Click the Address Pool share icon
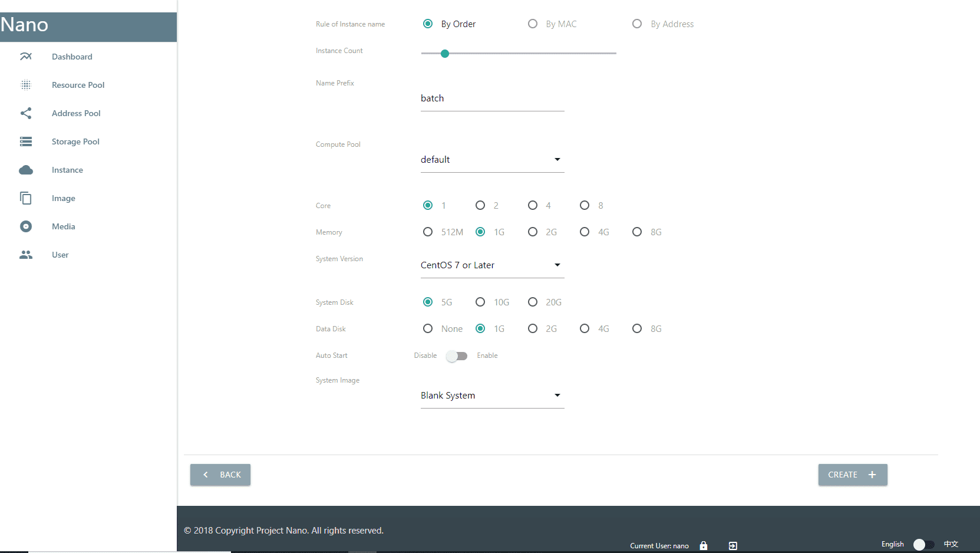The image size is (980, 553). click(26, 113)
